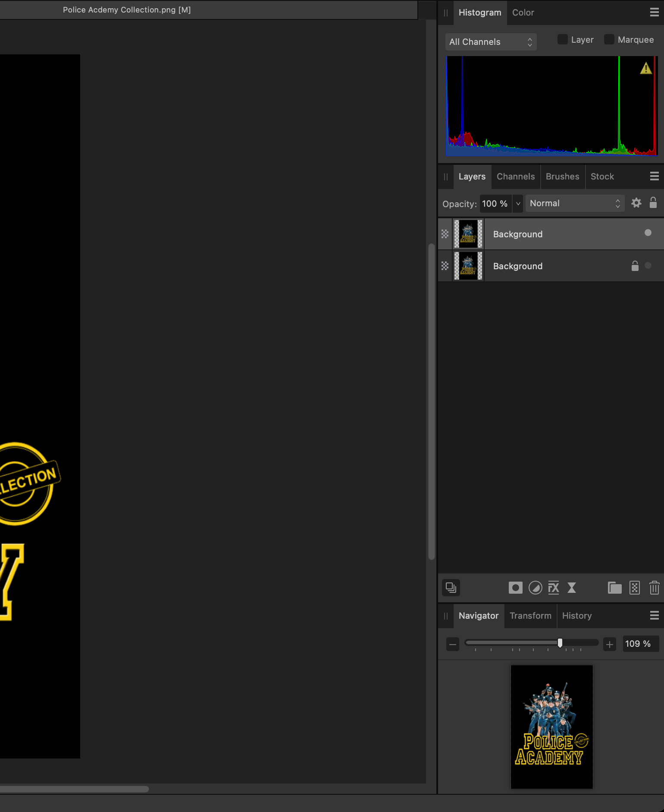664x812 pixels.
Task: Unlock the lower Background layer
Action: (635, 266)
